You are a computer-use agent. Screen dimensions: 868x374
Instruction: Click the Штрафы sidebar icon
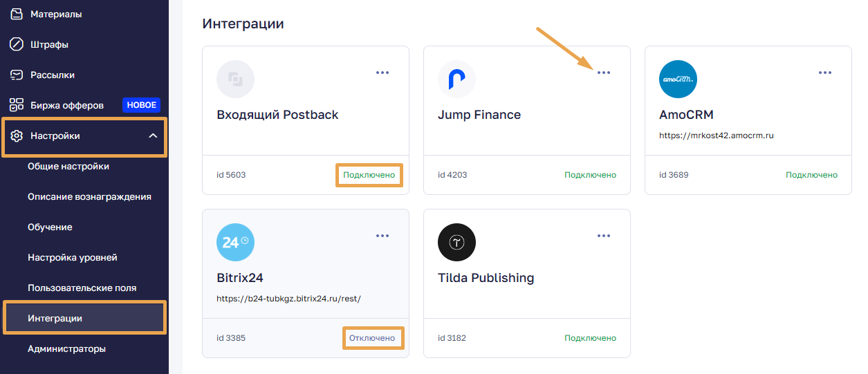[x=16, y=44]
